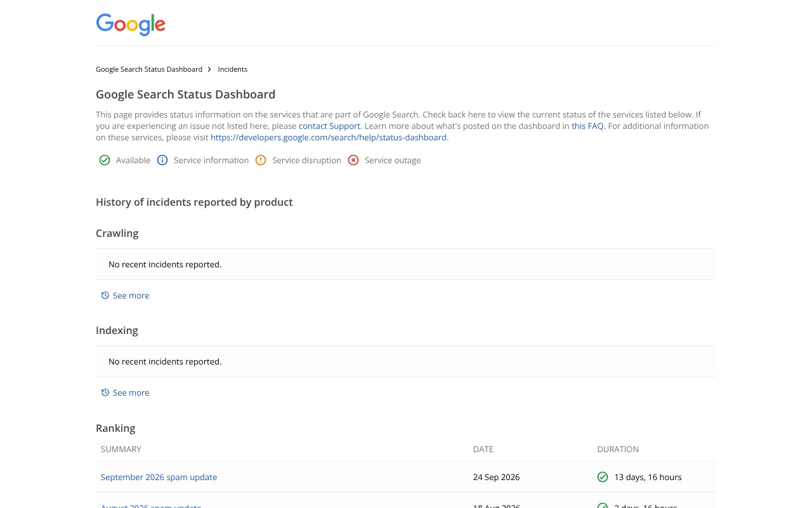Click the Crawling section heading
812x508 pixels.
pyautogui.click(x=117, y=233)
